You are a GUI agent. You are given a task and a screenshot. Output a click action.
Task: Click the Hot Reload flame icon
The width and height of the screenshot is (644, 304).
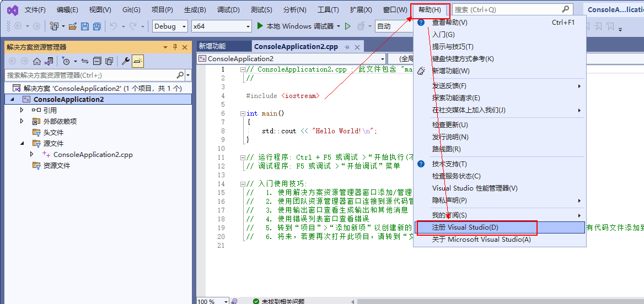point(361,26)
